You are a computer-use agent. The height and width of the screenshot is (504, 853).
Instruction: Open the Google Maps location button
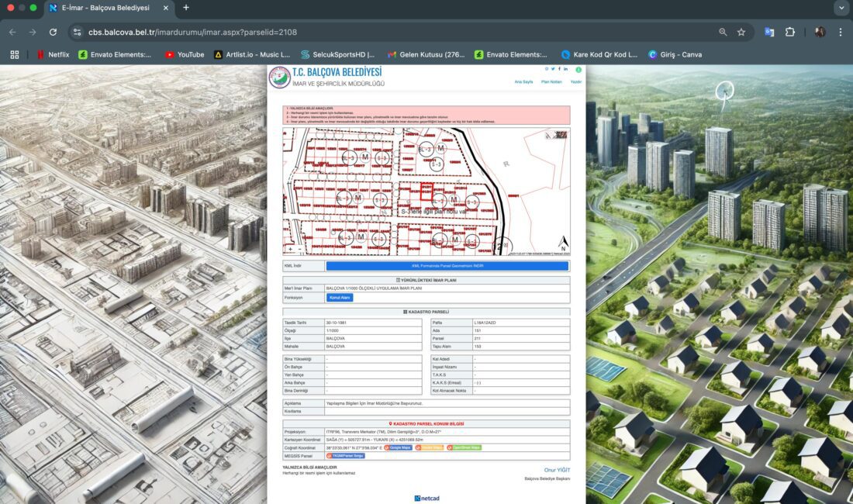click(398, 447)
